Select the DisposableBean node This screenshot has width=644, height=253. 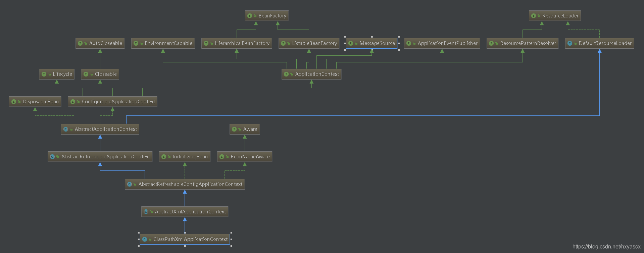tap(35, 102)
